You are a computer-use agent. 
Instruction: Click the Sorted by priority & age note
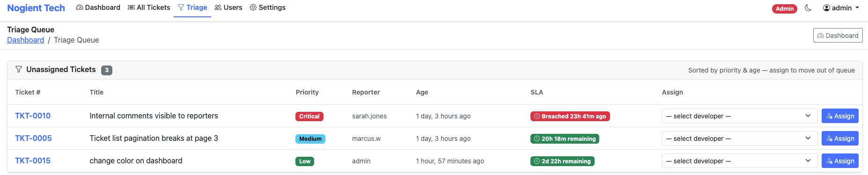(772, 70)
